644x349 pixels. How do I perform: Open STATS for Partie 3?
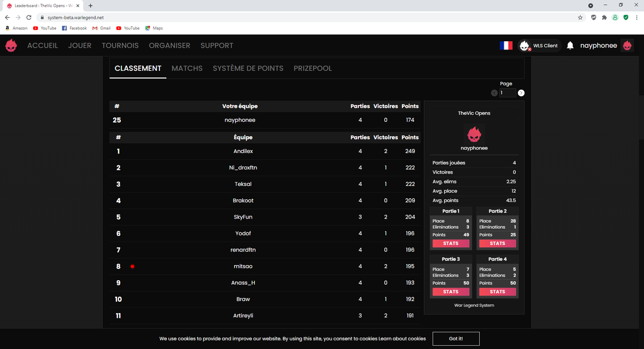451,292
